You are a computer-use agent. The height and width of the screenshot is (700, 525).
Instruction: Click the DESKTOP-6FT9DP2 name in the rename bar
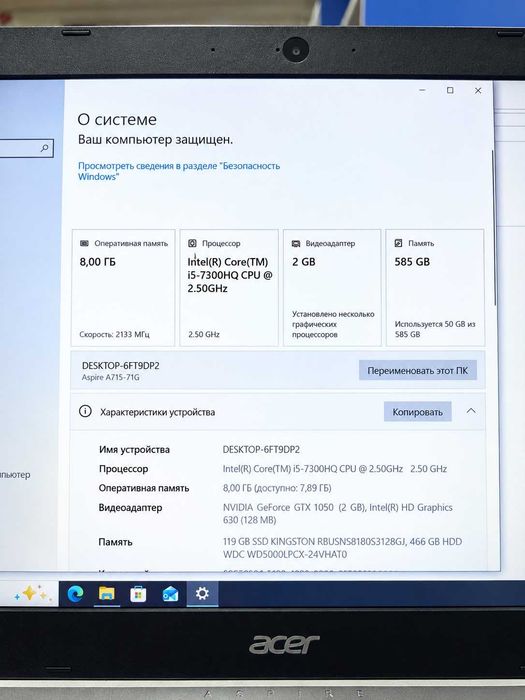click(x=121, y=366)
